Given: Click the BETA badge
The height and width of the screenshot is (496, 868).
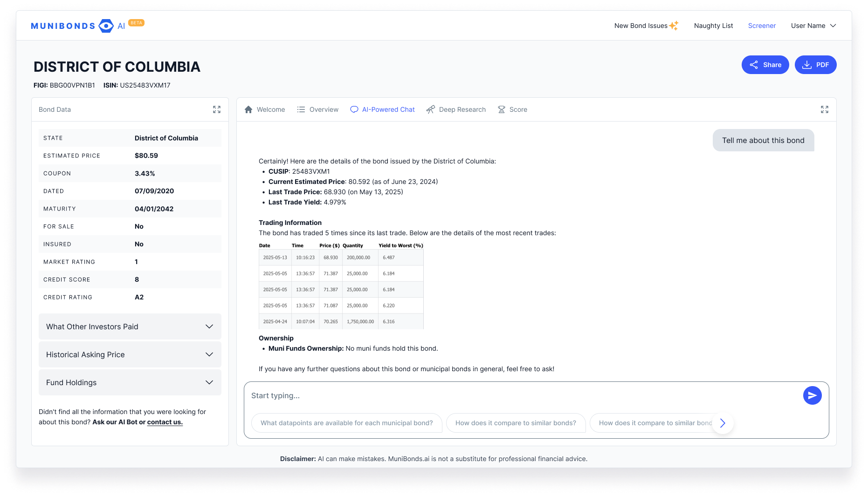Looking at the screenshot, I should click(x=136, y=22).
